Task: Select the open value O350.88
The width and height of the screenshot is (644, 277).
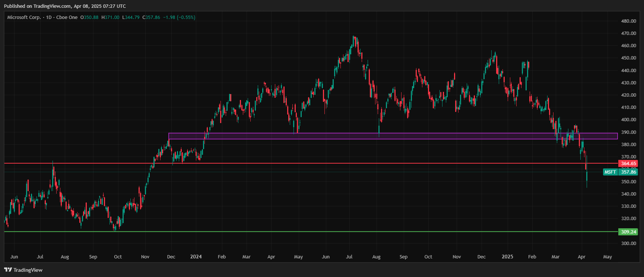Action: [89, 17]
